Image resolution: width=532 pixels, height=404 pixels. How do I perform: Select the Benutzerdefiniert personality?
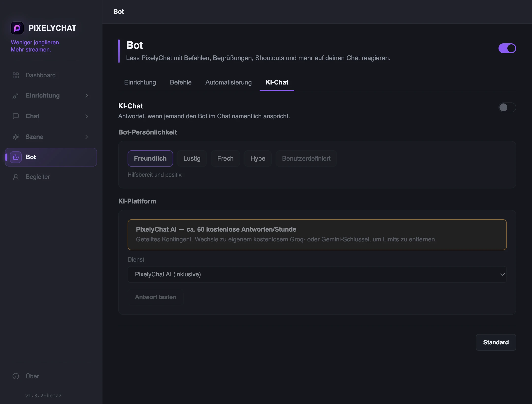pos(306,158)
